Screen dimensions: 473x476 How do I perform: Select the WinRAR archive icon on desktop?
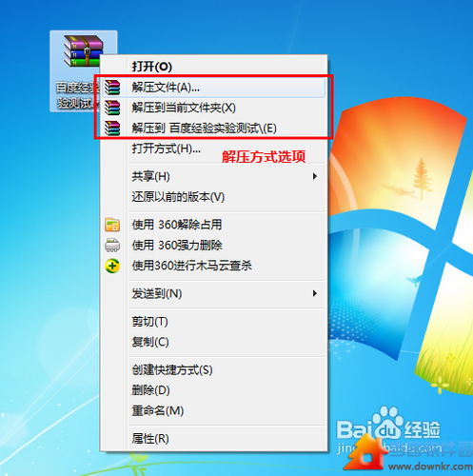(x=83, y=50)
